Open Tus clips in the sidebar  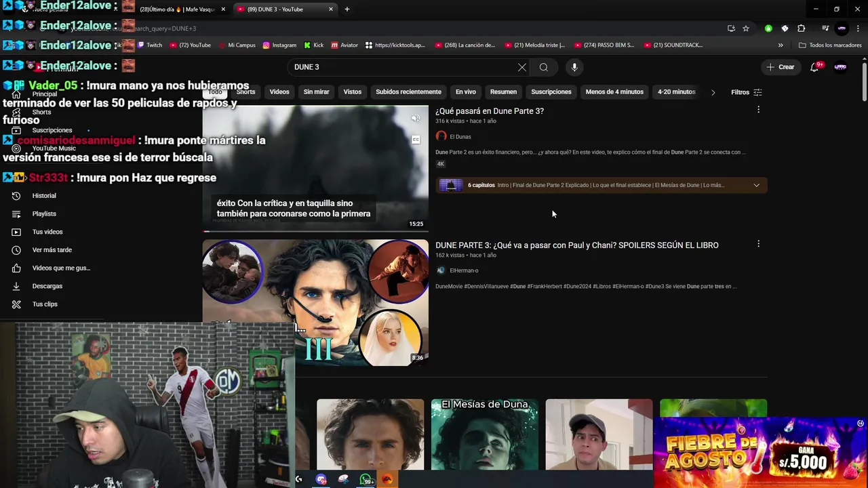45,304
